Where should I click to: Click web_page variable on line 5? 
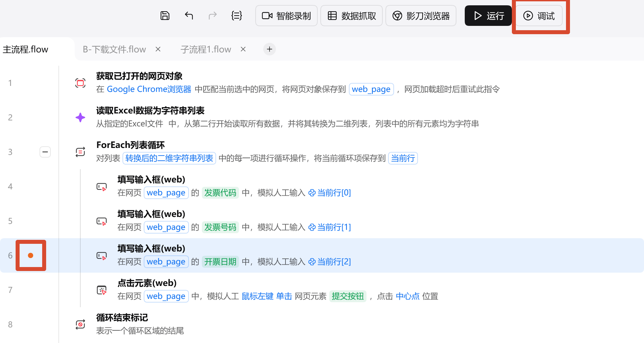click(x=166, y=227)
